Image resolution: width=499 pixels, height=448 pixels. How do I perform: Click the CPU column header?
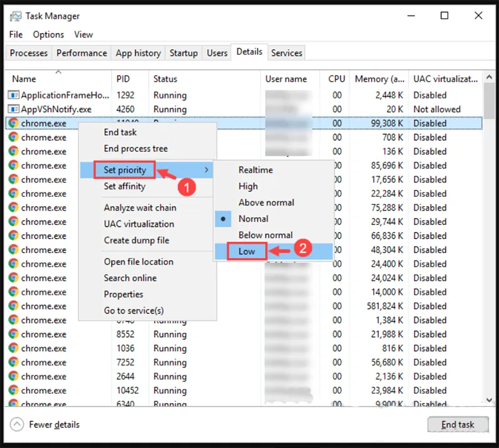pos(336,79)
